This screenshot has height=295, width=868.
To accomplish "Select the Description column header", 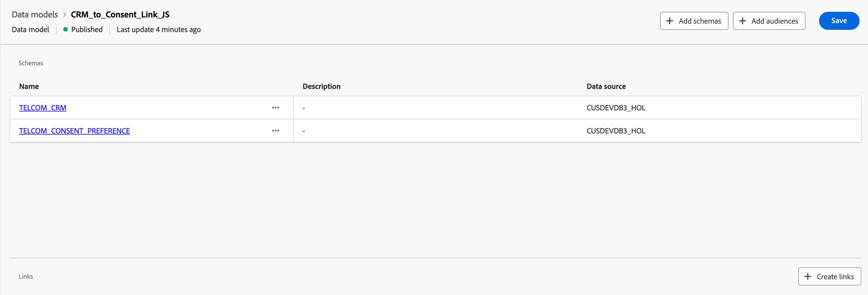I will [321, 86].
